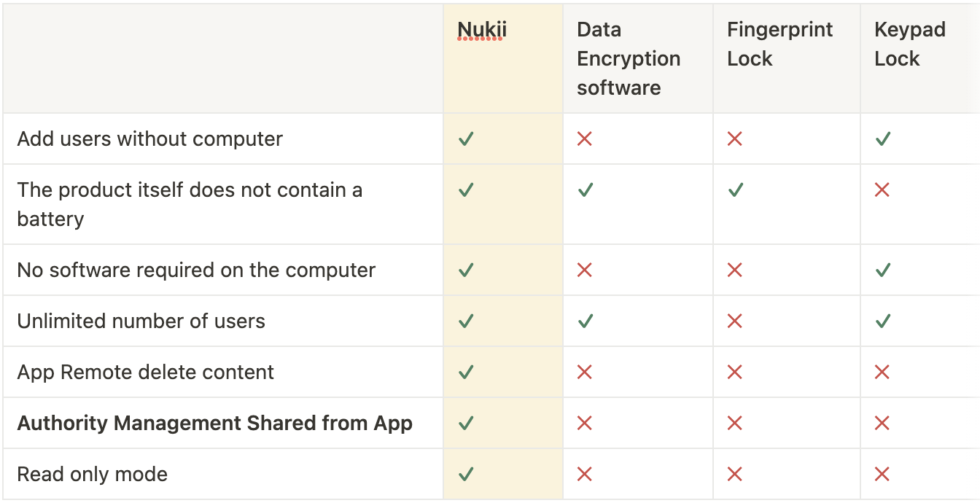Click Data Encryption cross in Authority Management row
980x503 pixels.
pos(585,423)
